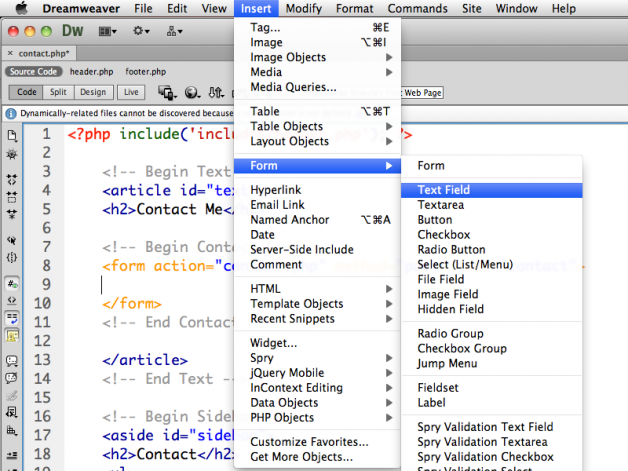Choose Fieldset from Form submenu
Viewport: 628px width, 471px height.
491,387
